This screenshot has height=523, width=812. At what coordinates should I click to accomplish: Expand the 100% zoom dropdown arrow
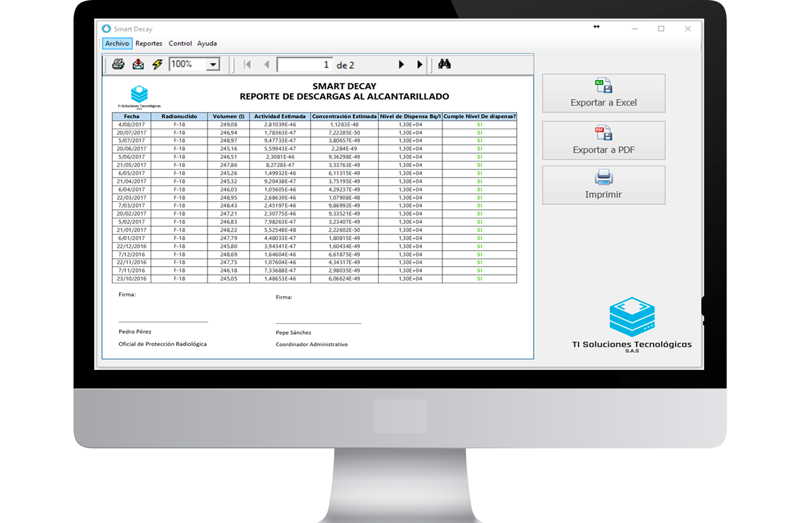click(213, 64)
